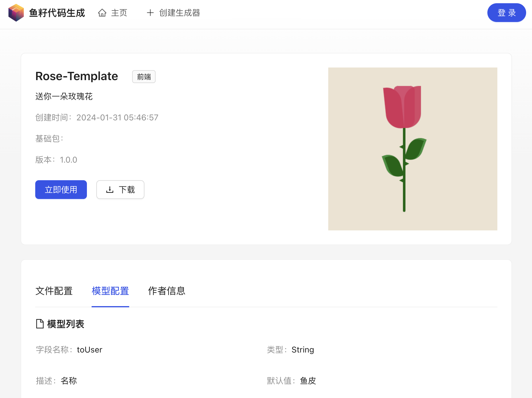Viewport: 532px width, 398px height.
Task: Click the toUser field name value
Action: 90,350
